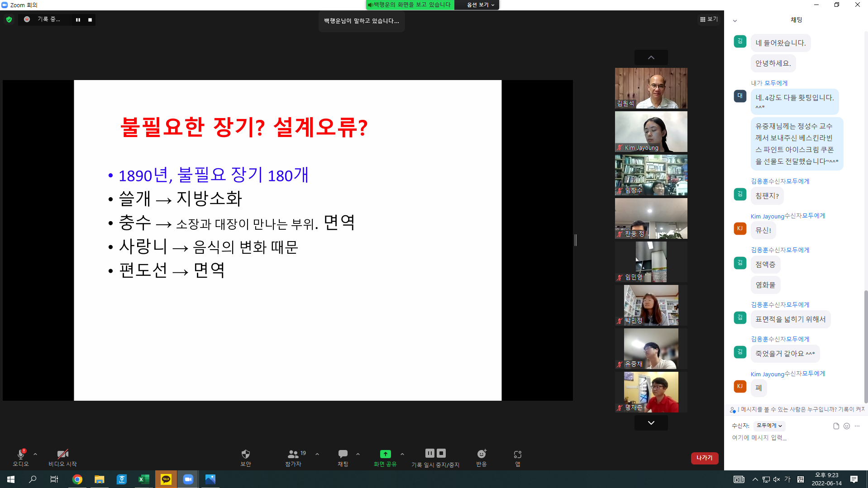
Task: Open the Participants (참가자) panel
Action: click(293, 454)
